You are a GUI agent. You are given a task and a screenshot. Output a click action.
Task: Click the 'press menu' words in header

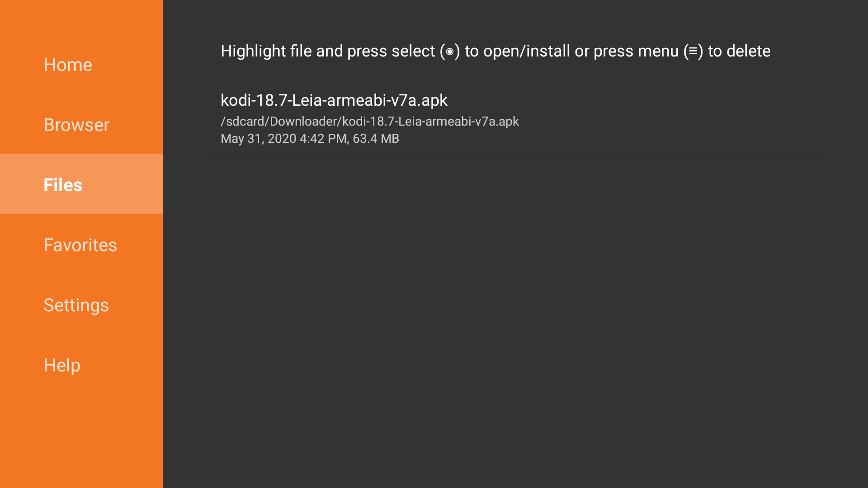(636, 51)
